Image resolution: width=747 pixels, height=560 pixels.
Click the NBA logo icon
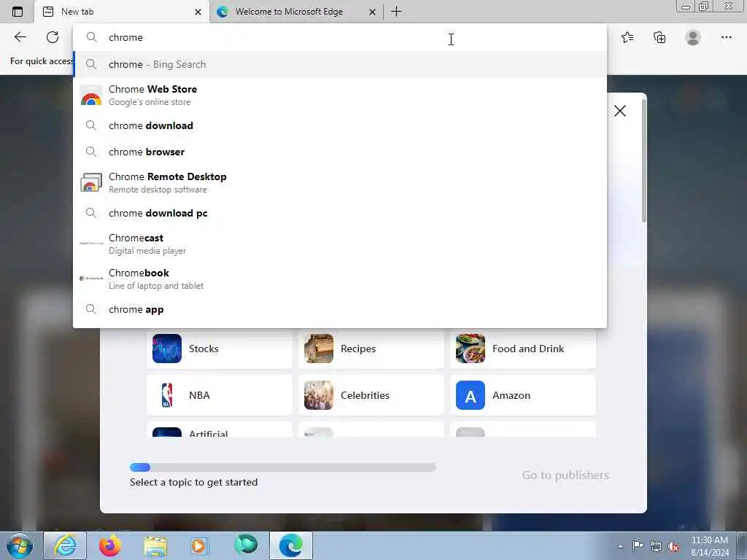[x=167, y=395]
